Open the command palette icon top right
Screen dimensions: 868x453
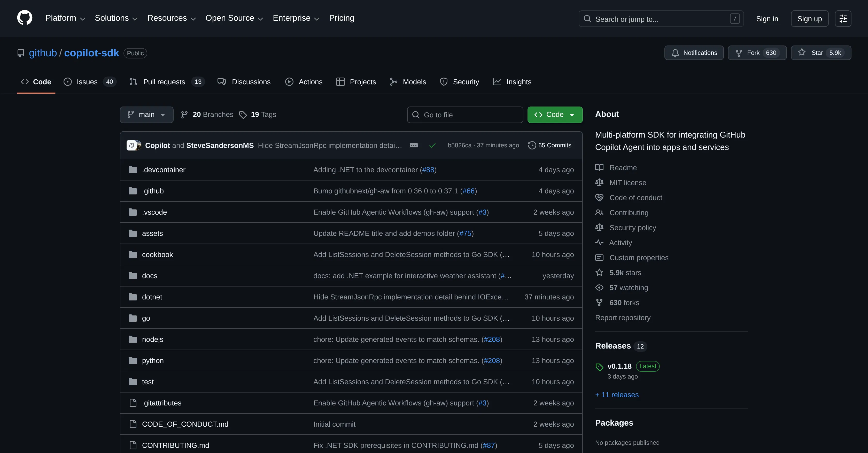tap(843, 19)
